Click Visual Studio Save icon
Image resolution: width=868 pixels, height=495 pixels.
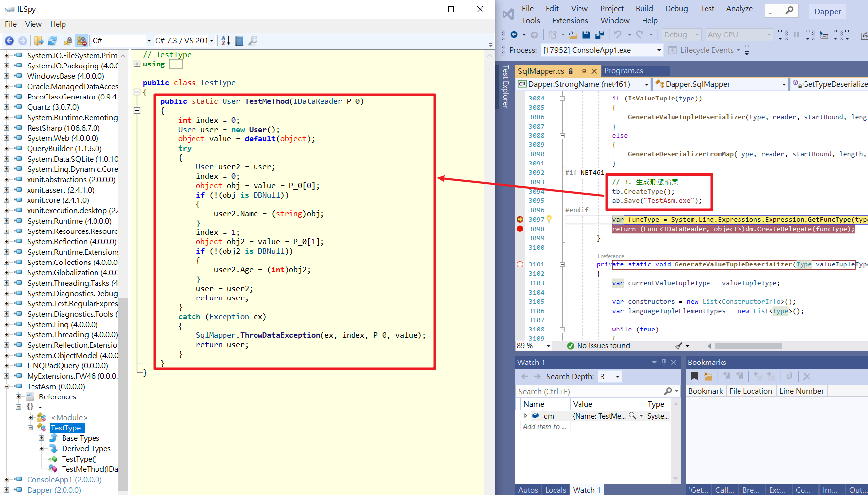pos(586,34)
